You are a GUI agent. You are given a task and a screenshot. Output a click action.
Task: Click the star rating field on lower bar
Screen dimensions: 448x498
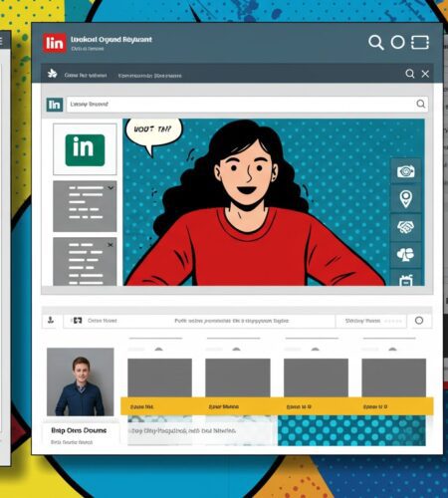click(x=371, y=321)
